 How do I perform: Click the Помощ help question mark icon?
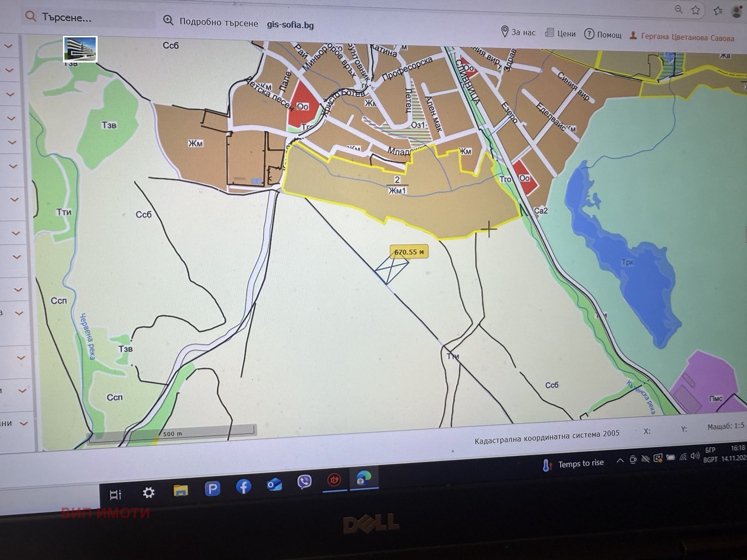point(589,34)
